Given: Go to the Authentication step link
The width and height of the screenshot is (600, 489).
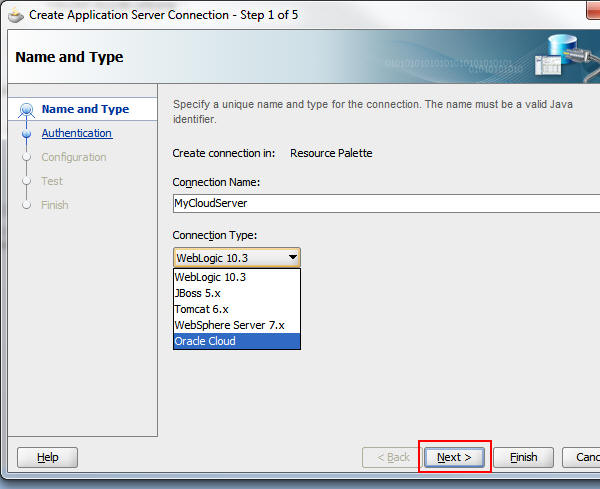Looking at the screenshot, I should click(x=77, y=133).
